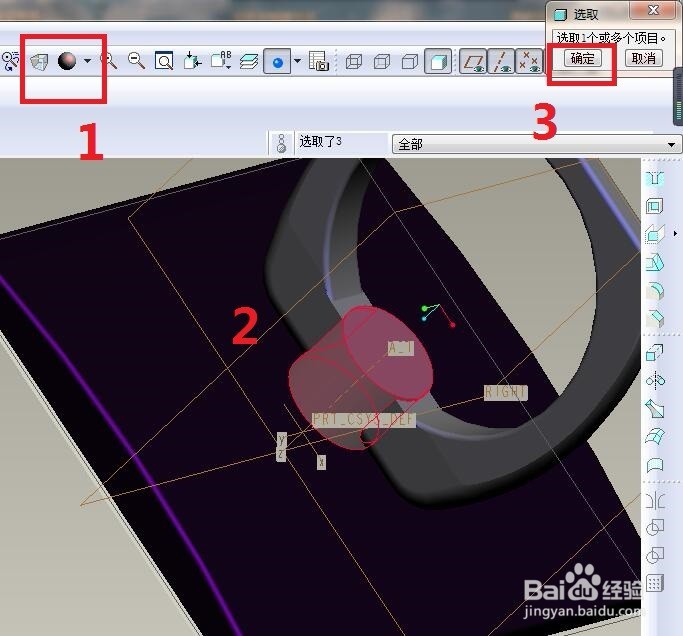Select the Round feature tool
Screen dimensions: 683x636
click(x=655, y=291)
